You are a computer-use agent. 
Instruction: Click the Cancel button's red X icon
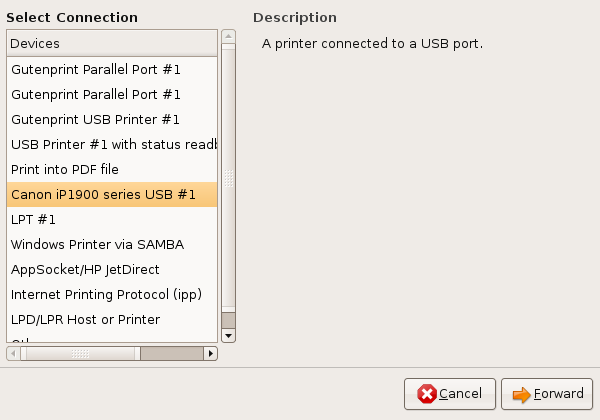point(427,394)
